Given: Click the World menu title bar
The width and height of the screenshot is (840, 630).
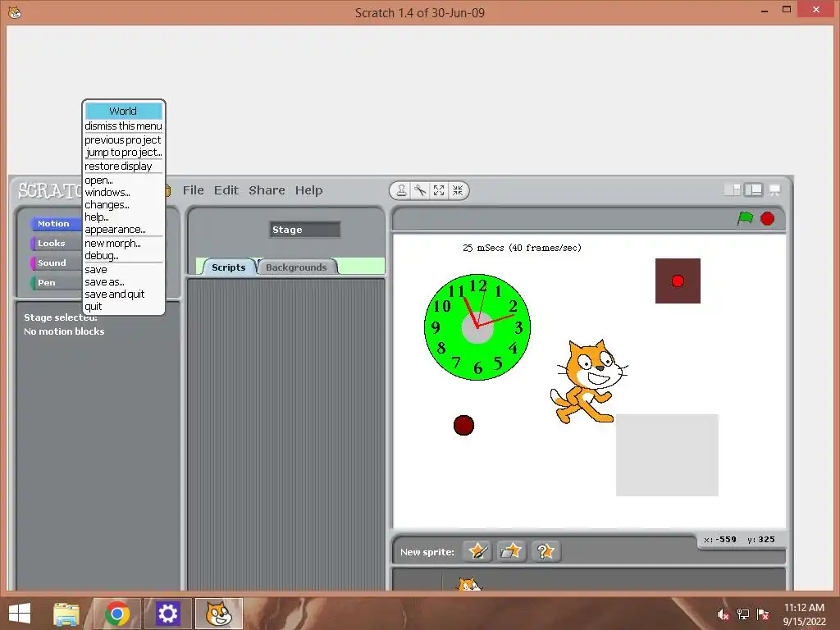Looking at the screenshot, I should point(124,111).
